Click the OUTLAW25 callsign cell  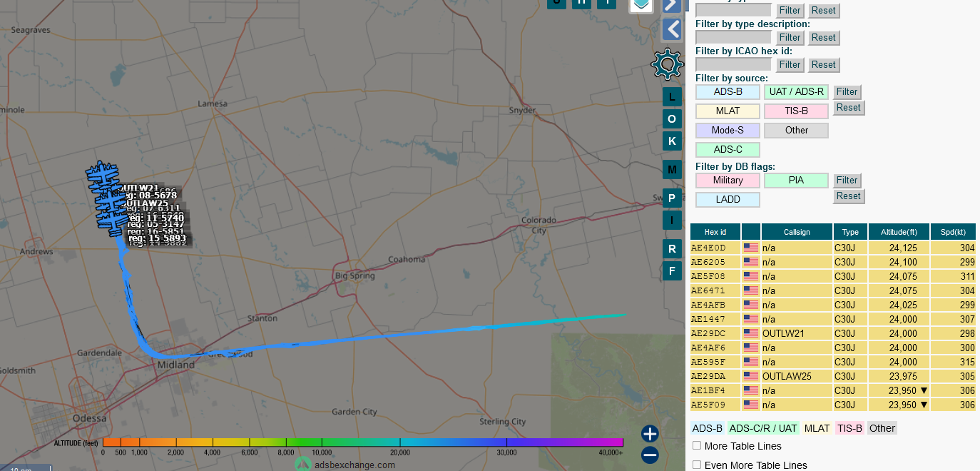tap(797, 376)
